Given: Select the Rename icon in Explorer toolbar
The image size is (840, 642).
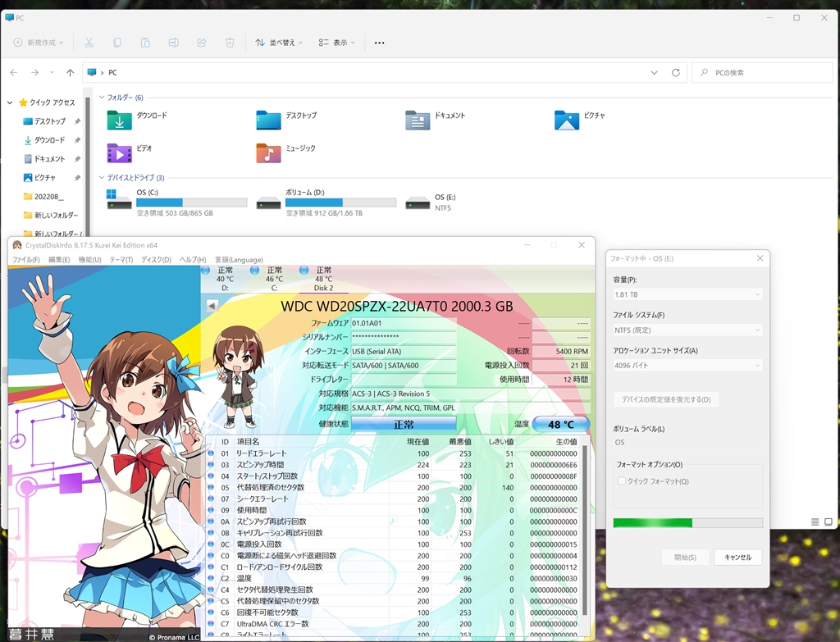Looking at the screenshot, I should (x=173, y=42).
